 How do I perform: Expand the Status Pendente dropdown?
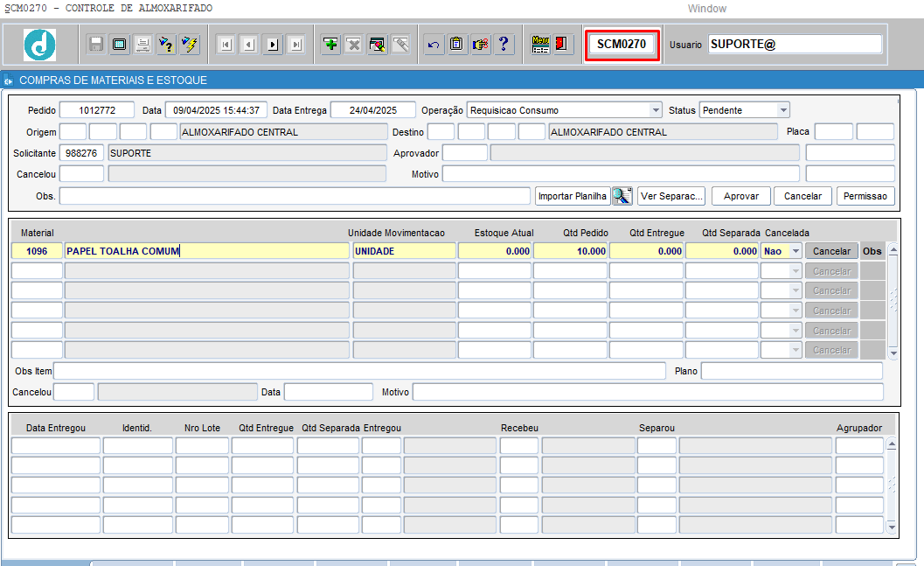[782, 110]
